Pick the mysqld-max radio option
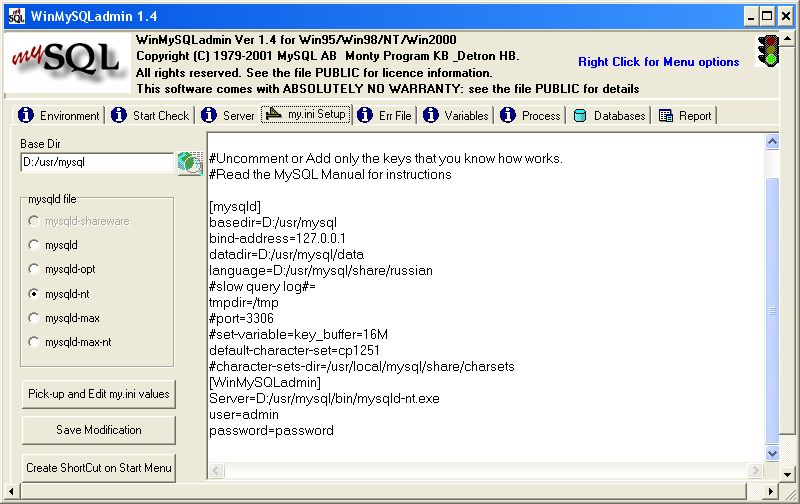Viewport: 800px width, 504px height. click(64, 318)
